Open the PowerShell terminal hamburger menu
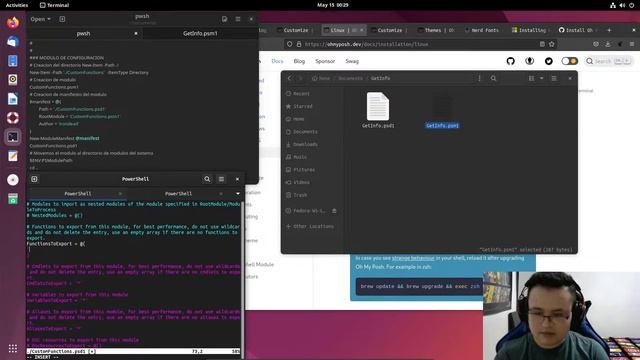The height and width of the screenshot is (360, 640). (x=221, y=179)
